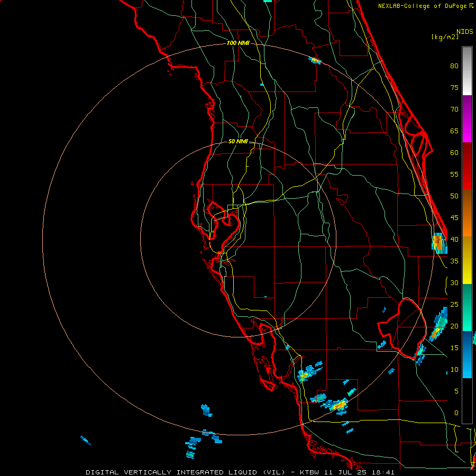Select the 40 value on the scale
Screen dimensions: 476x476
454,239
